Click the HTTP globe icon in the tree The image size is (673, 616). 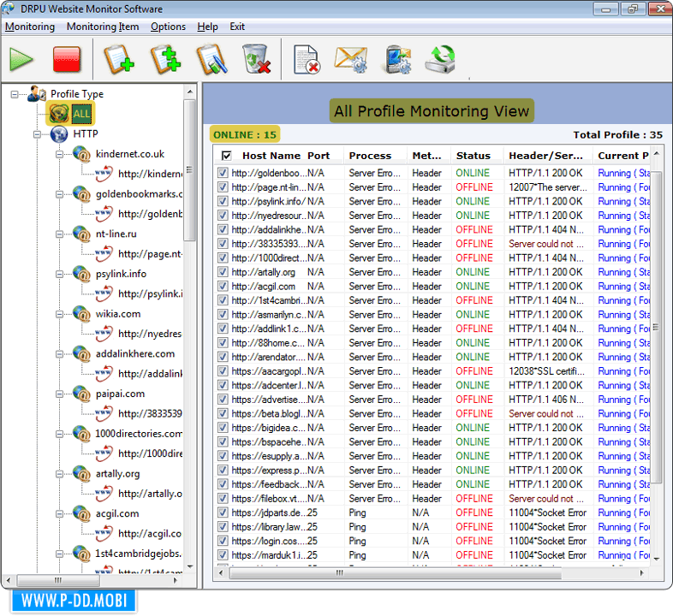coord(59,134)
